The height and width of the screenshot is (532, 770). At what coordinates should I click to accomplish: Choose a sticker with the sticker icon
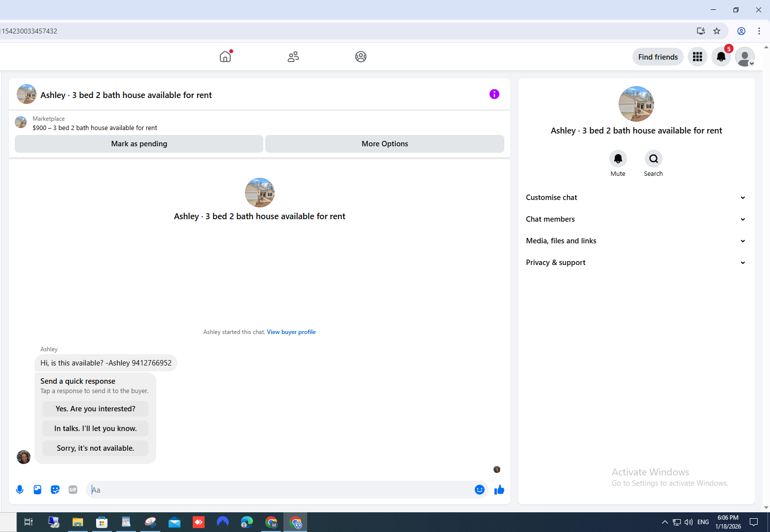[55, 490]
